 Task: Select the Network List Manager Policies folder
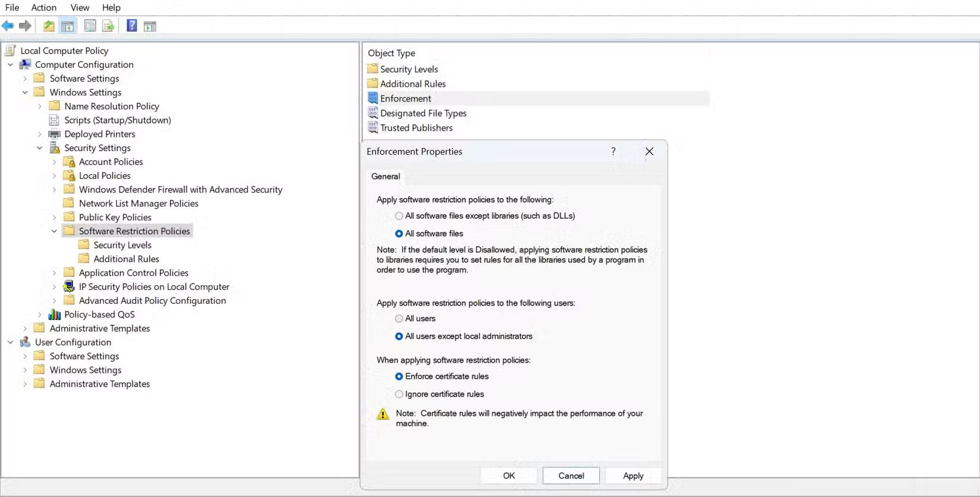click(138, 203)
